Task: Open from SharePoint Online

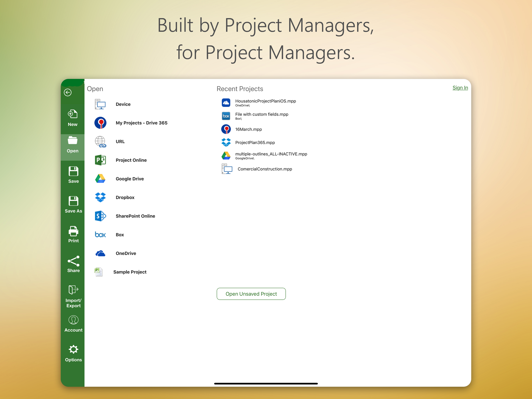Action: tap(135, 216)
